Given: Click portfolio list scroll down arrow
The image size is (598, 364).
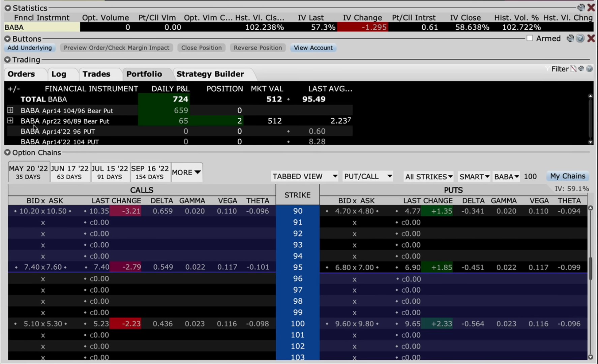Looking at the screenshot, I should pyautogui.click(x=590, y=142).
